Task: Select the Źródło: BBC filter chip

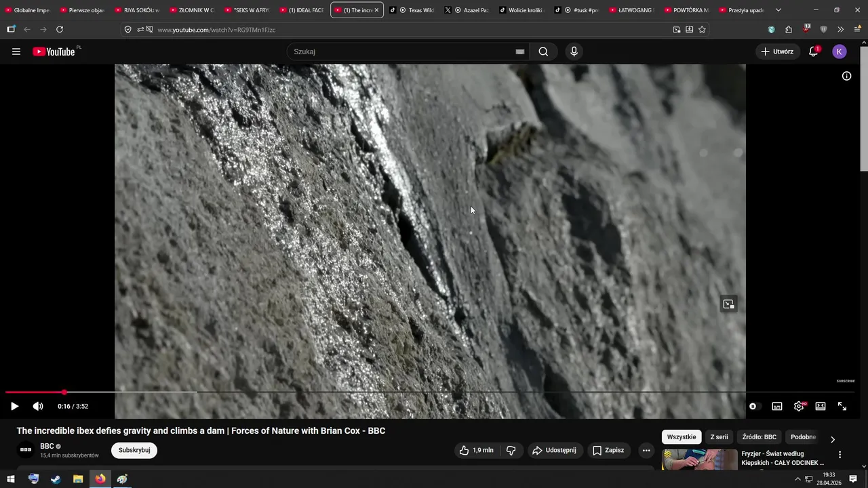Action: [x=759, y=437]
